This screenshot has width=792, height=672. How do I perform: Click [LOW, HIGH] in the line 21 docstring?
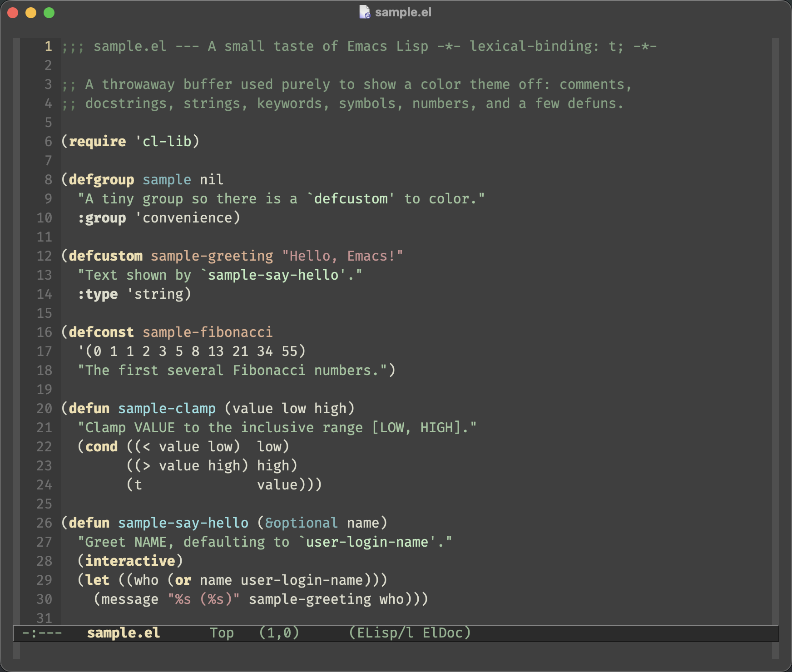pos(416,428)
